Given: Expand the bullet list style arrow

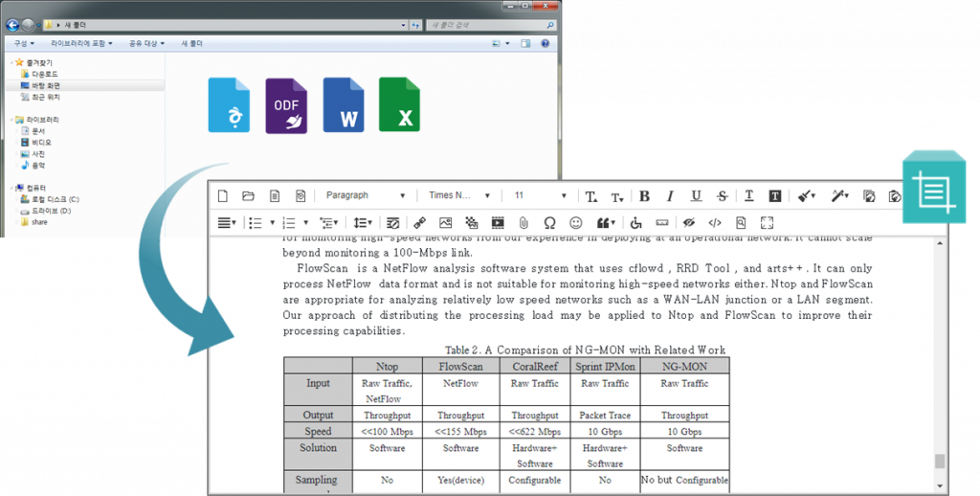Looking at the screenshot, I should (x=272, y=223).
